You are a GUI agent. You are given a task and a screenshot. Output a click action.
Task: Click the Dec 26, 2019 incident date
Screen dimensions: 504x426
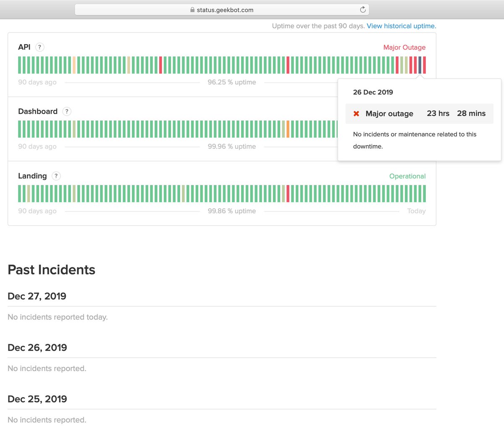click(37, 348)
